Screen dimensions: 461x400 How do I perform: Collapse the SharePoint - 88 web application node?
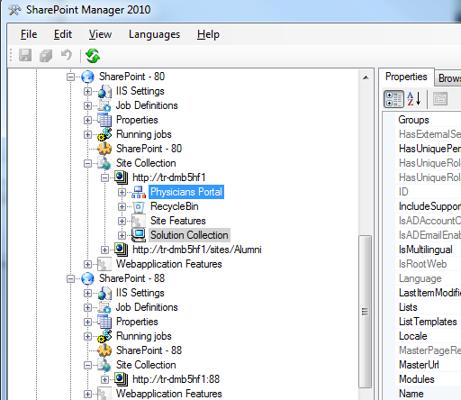pyautogui.click(x=71, y=279)
